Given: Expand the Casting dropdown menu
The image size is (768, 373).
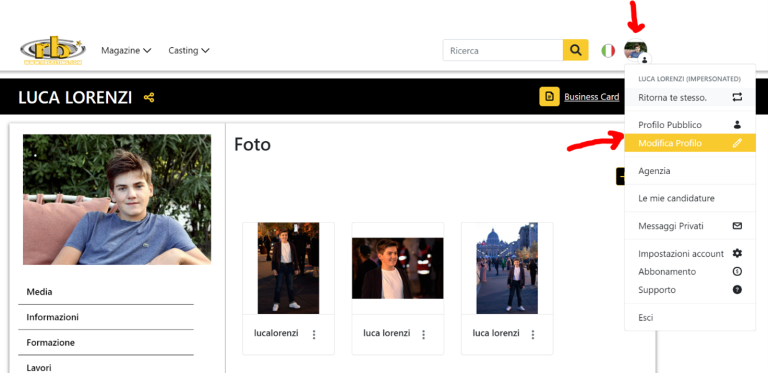Looking at the screenshot, I should (189, 50).
